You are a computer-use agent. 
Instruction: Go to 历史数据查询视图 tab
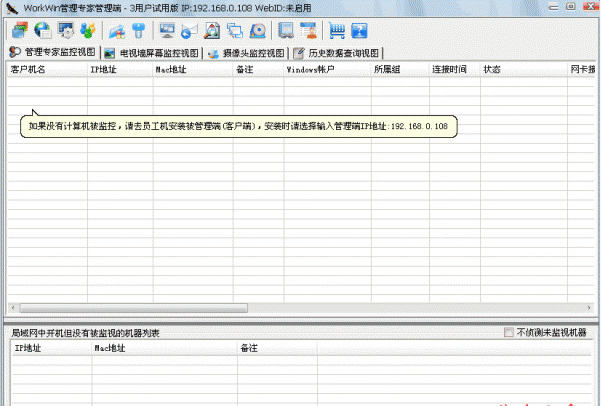[x=337, y=53]
